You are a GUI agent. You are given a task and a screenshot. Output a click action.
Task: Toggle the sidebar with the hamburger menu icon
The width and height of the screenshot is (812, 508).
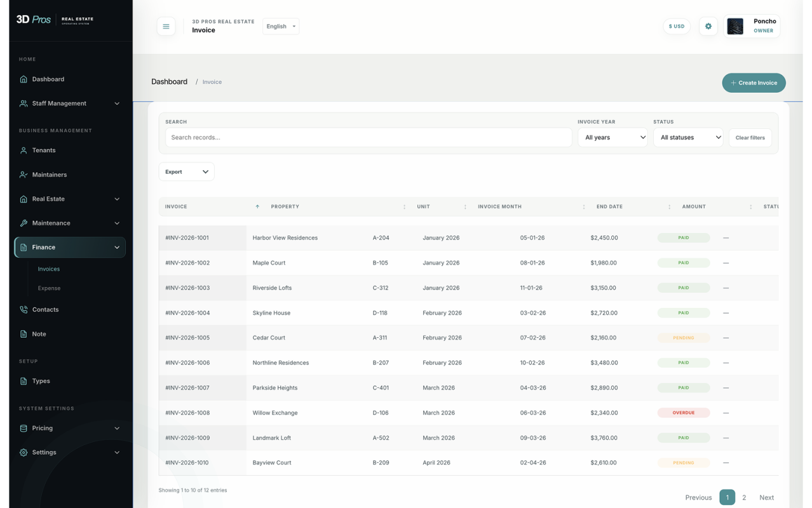tap(166, 26)
